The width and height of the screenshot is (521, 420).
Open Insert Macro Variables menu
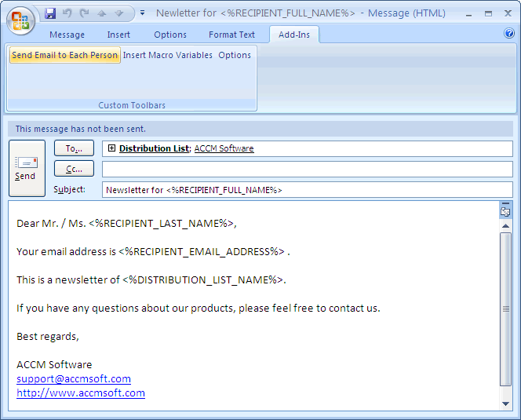(x=167, y=55)
